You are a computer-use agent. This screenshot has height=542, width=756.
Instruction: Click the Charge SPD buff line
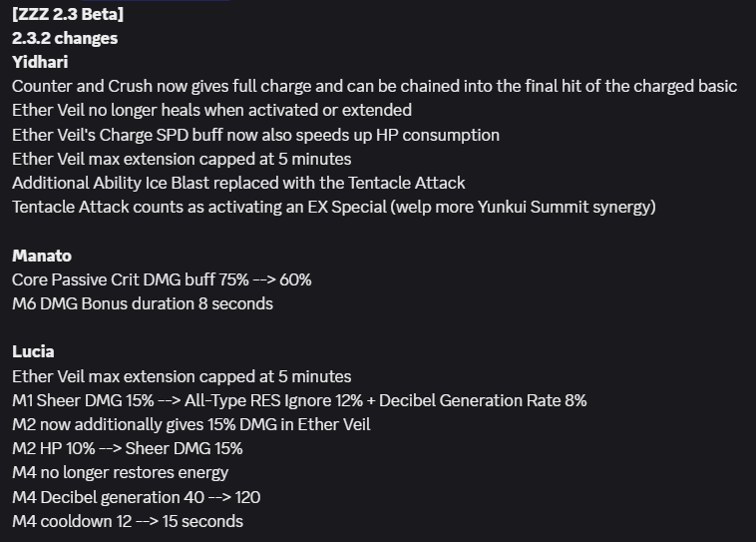pyautogui.click(x=256, y=135)
